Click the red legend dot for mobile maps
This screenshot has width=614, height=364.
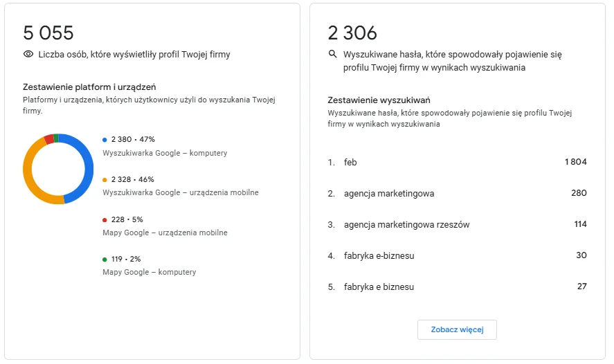[x=105, y=220]
